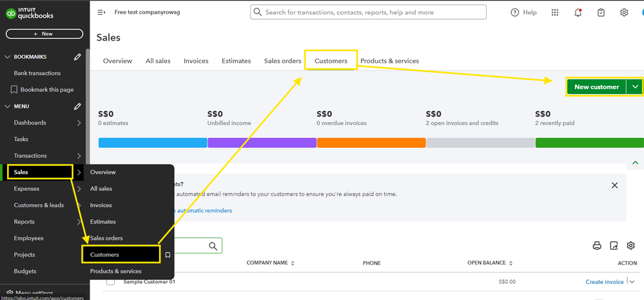Screen dimensions: 644x300
Task: Sort by Company Name column
Action: click(x=271, y=263)
